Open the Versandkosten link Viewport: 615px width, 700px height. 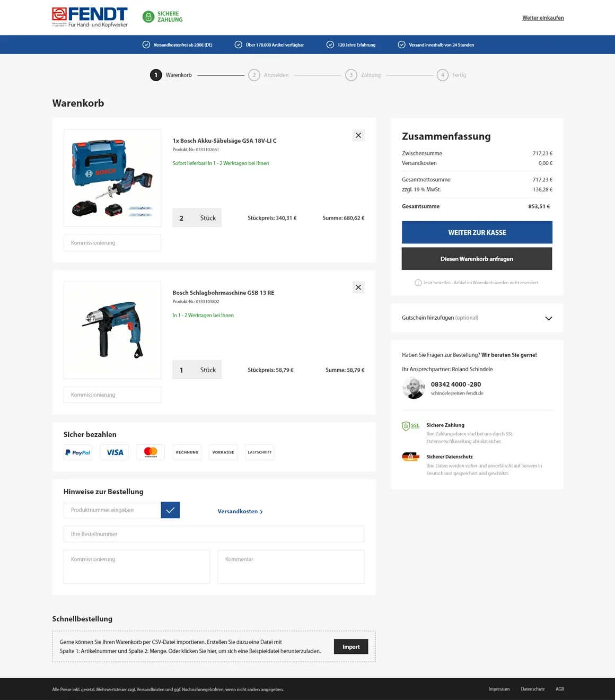click(240, 511)
